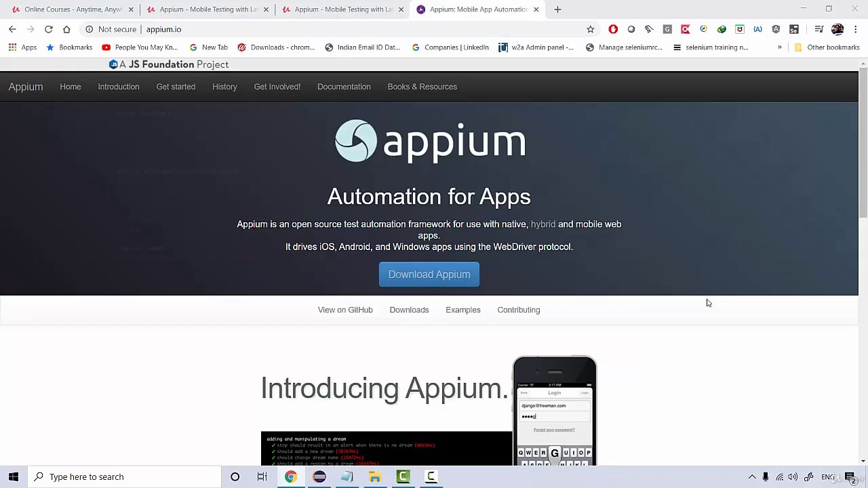Close the Appium: Mobile App Automation tab
The height and width of the screenshot is (488, 868).
tap(536, 9)
